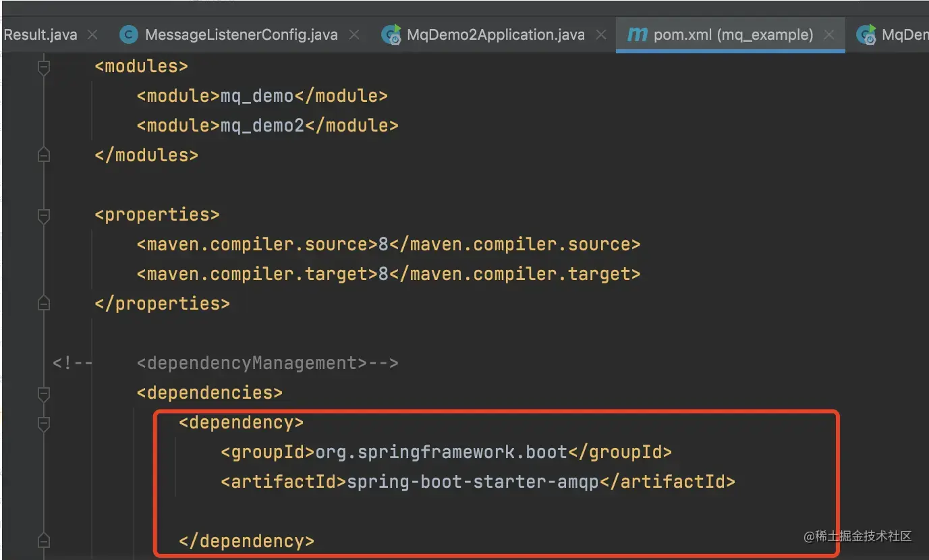Viewport: 929px width, 560px height.
Task: Click the class icon of MessageListenerConfig.java
Action: (x=128, y=35)
